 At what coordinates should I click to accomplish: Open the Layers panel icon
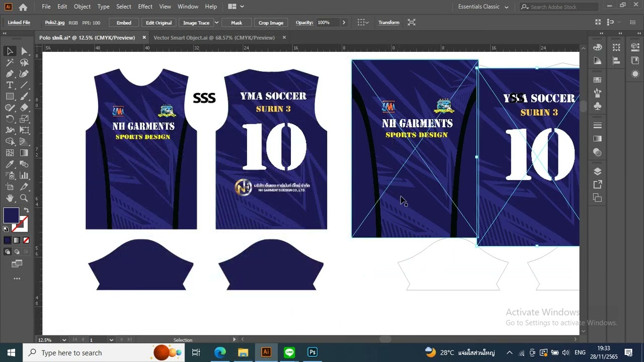point(598,171)
